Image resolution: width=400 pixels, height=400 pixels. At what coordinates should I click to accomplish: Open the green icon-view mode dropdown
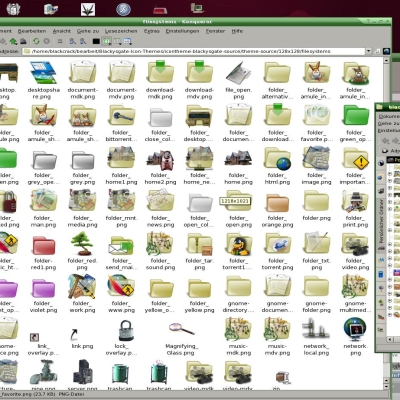pos(107,41)
